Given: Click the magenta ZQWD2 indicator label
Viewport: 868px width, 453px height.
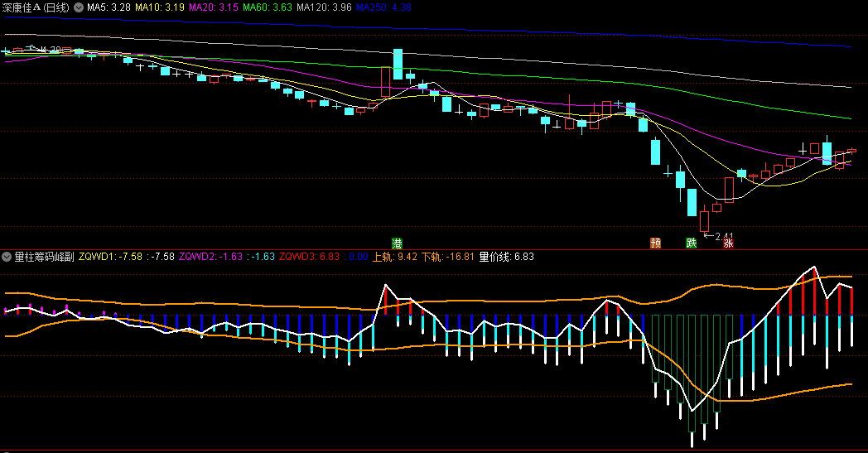Looking at the screenshot, I should coord(210,257).
